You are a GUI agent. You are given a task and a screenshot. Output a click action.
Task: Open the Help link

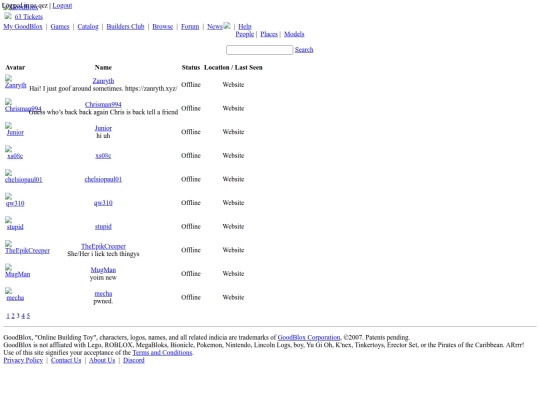[x=245, y=27]
